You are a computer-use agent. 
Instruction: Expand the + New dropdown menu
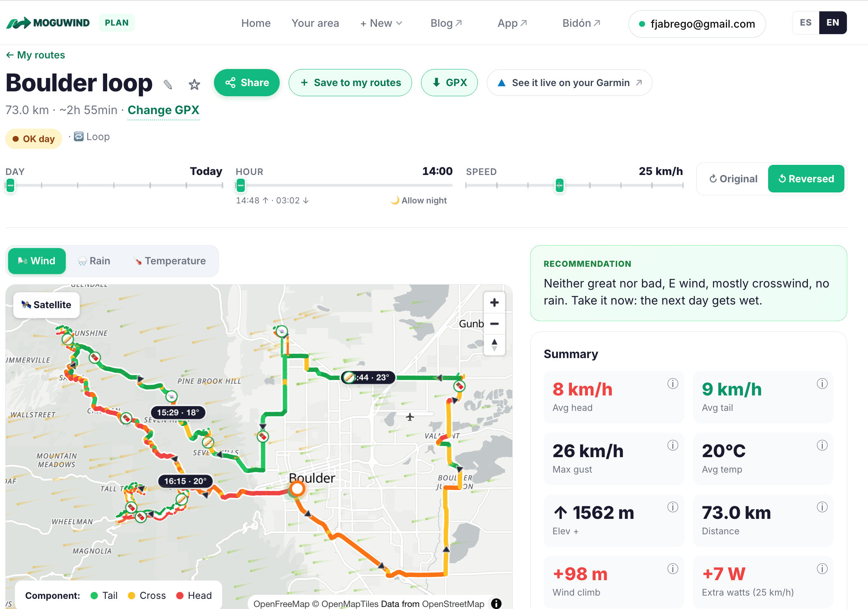point(381,23)
